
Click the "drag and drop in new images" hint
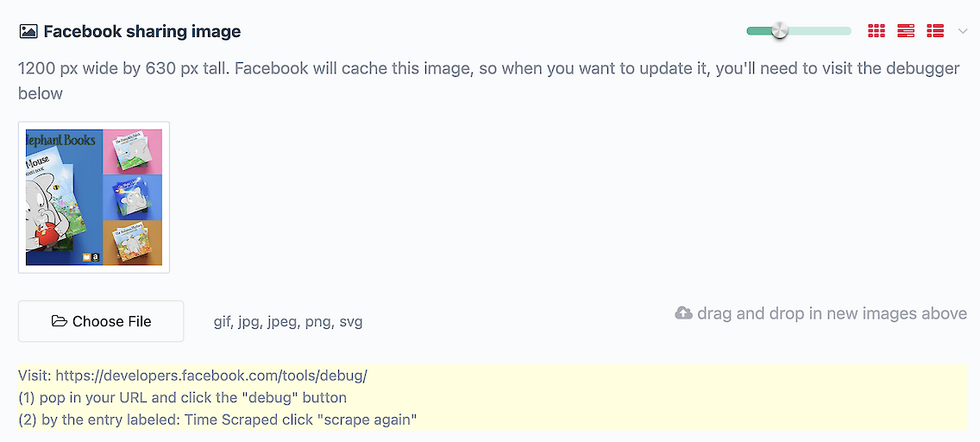pyautogui.click(x=832, y=313)
